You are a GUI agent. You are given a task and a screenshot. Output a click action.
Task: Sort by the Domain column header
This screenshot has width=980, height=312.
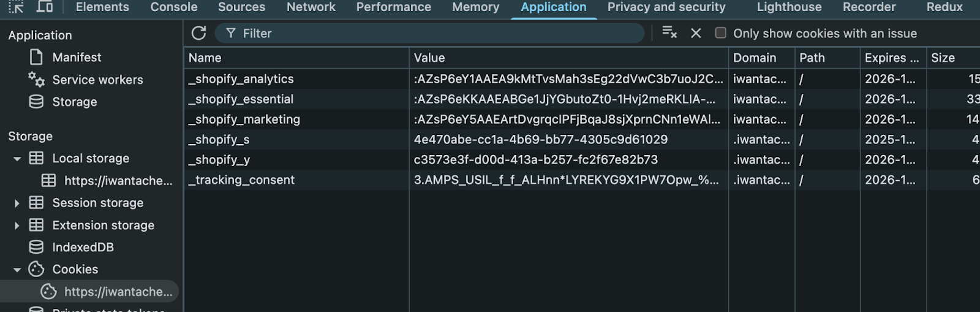tap(762, 58)
